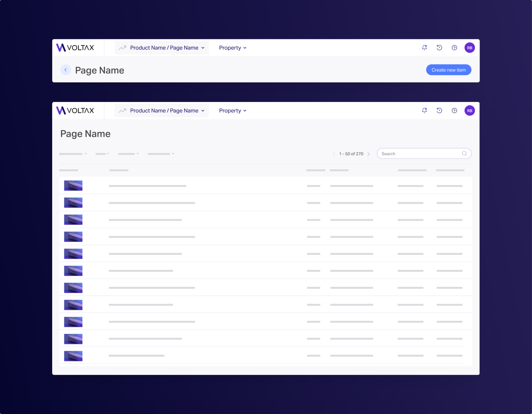
Task: Open the RB user avatar in the bottom header
Action: coord(469,110)
